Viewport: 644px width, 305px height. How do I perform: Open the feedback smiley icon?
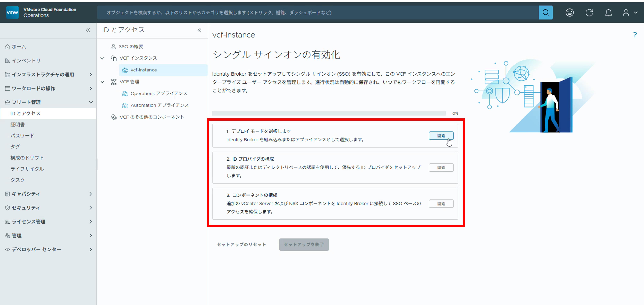570,13
